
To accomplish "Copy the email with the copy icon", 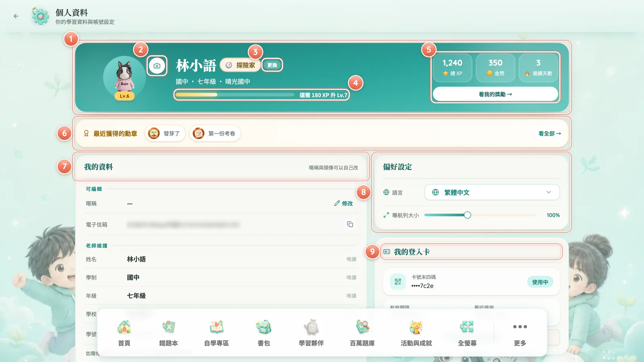I will point(350,224).
